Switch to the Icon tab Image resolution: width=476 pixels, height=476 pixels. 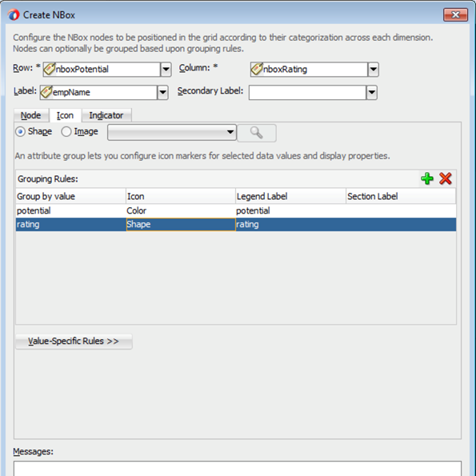[65, 115]
